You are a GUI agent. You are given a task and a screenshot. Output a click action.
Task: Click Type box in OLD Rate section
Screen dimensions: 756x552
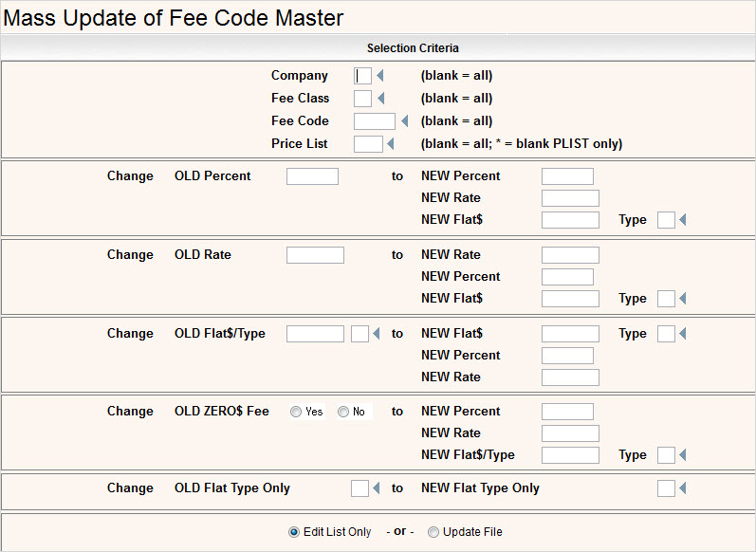pyautogui.click(x=666, y=299)
